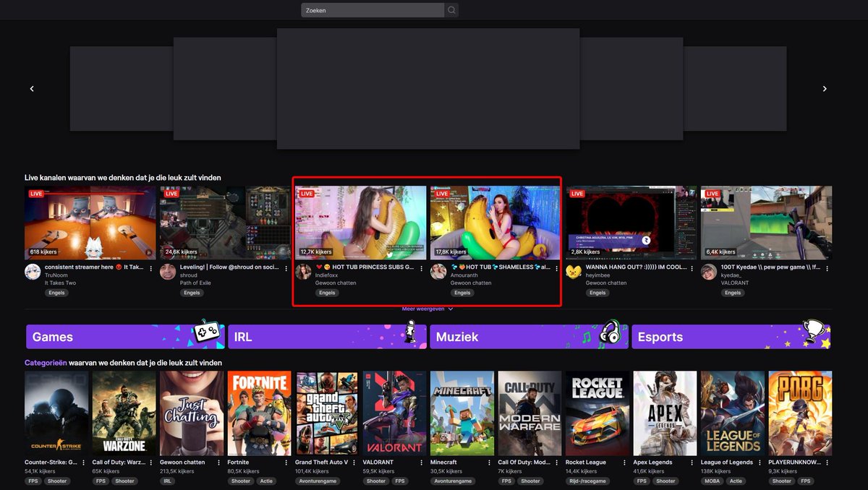
Task: Watch heyimbee's live stream thumbnail
Action: pos(631,223)
